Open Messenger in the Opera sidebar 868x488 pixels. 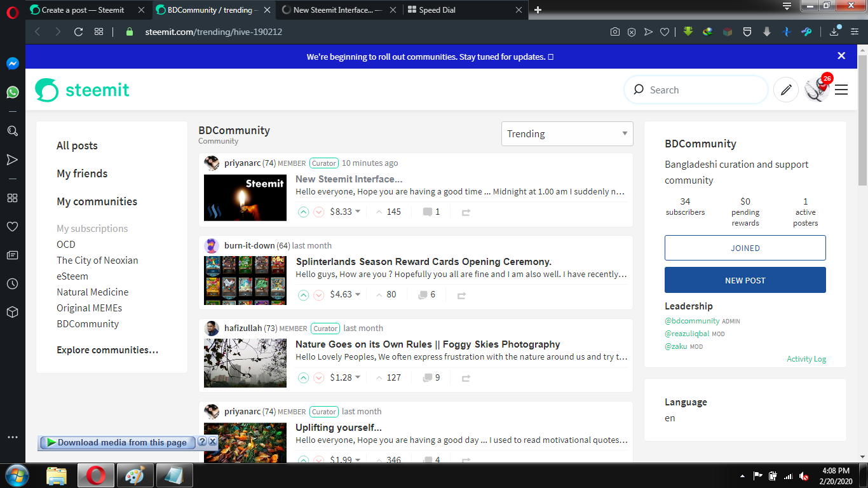click(x=13, y=64)
